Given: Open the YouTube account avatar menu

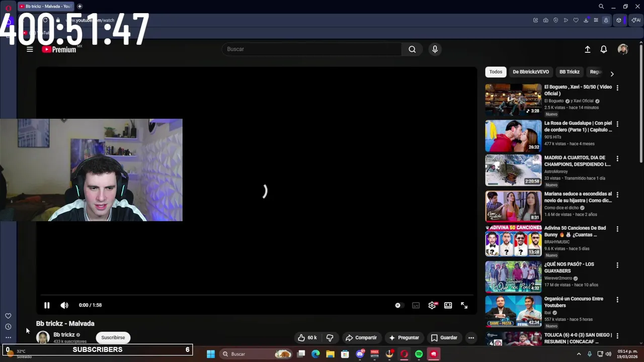Looking at the screenshot, I should tap(623, 49).
